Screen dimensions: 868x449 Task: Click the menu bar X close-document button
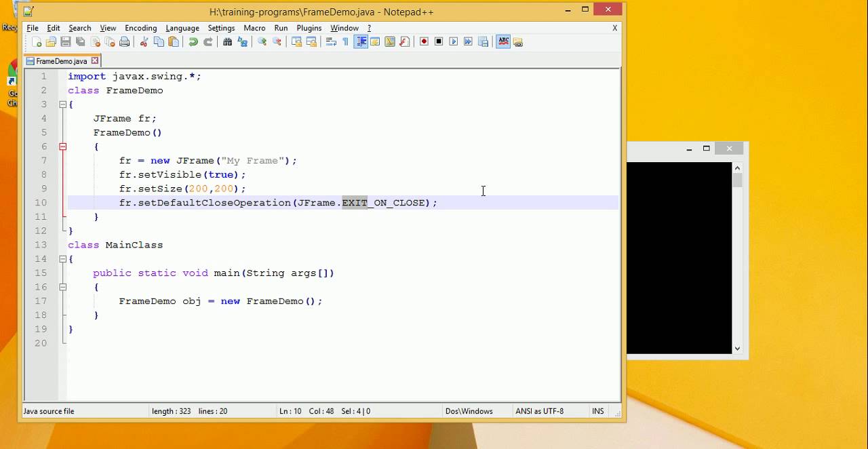[x=614, y=28]
